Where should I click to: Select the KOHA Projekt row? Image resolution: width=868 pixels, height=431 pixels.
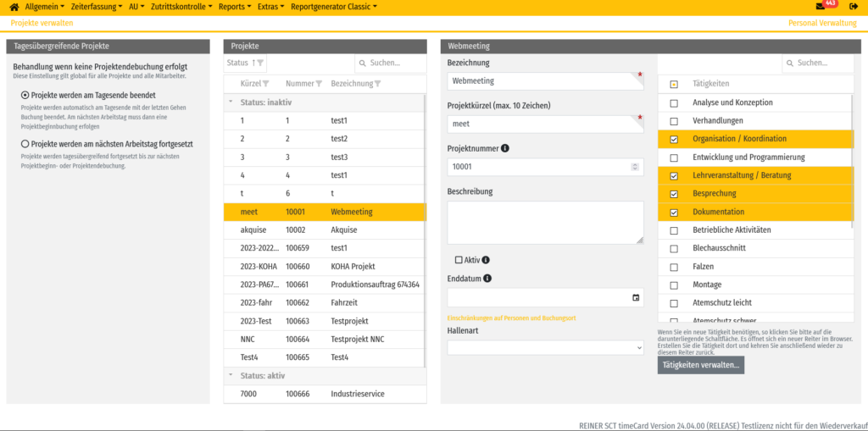click(325, 267)
